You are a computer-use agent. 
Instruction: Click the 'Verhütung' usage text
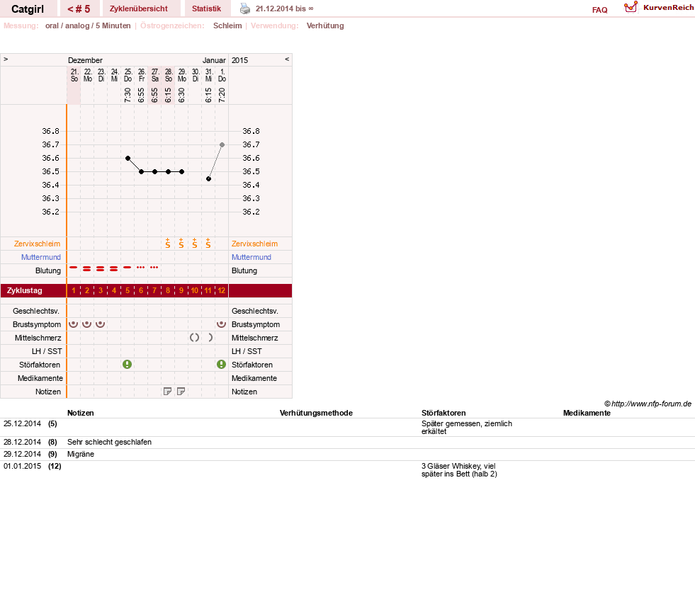(x=325, y=25)
